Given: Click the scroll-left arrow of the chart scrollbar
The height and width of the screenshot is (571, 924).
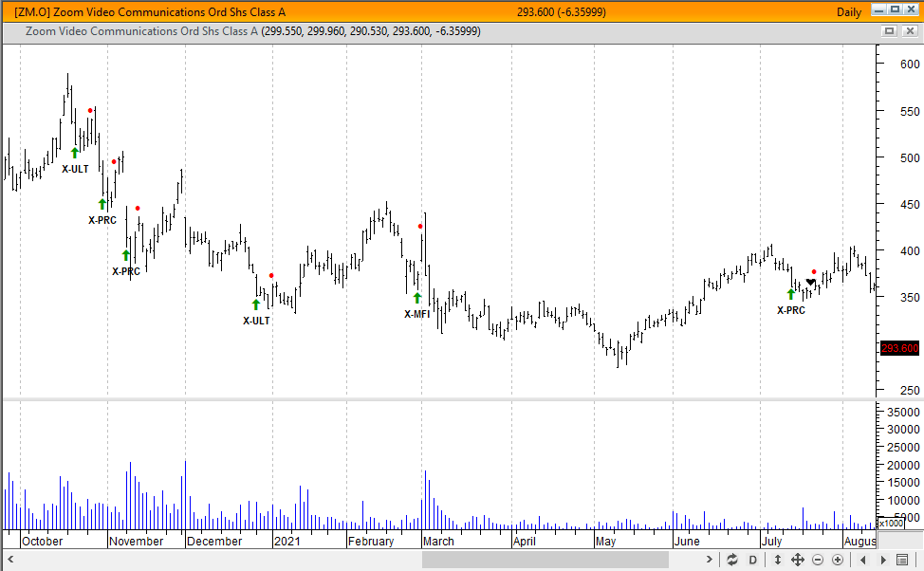Looking at the screenshot, I should [10, 560].
